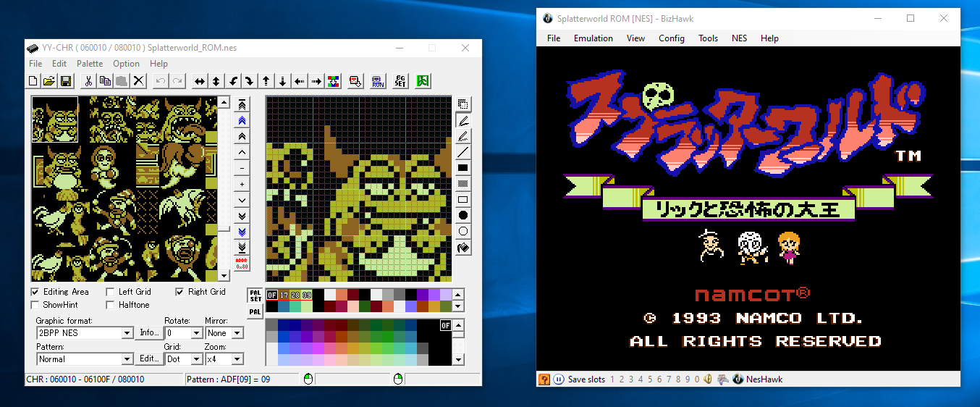Image resolution: width=980 pixels, height=407 pixels.
Task: Click BizHawk Save slot number 1
Action: 612,379
